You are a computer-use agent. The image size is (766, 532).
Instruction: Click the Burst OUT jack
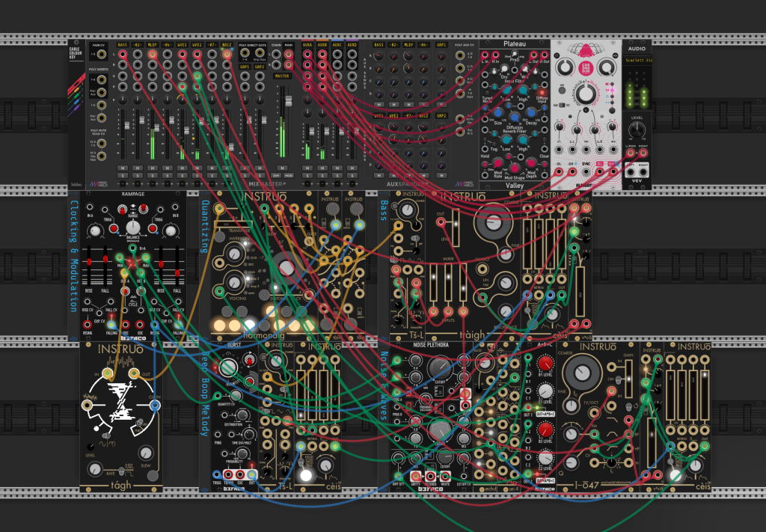pyautogui.click(x=251, y=474)
